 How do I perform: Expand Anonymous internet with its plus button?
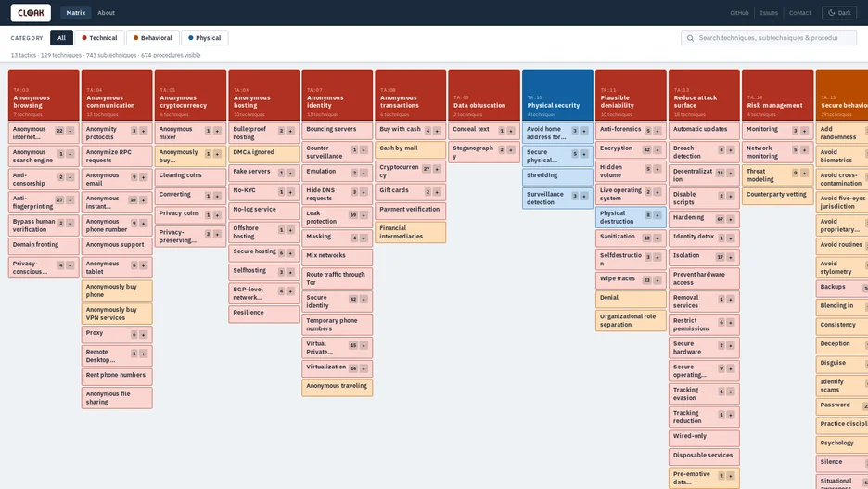click(70, 131)
